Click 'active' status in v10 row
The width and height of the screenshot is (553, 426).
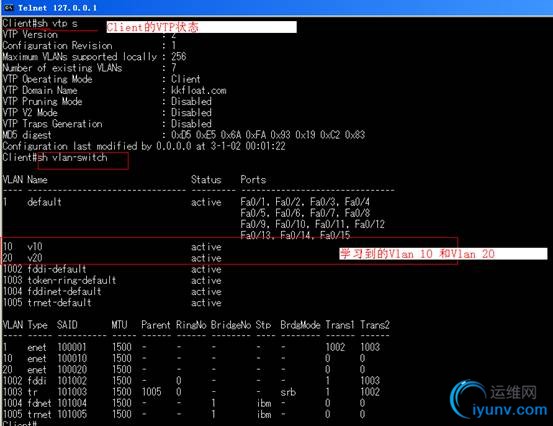pos(206,247)
